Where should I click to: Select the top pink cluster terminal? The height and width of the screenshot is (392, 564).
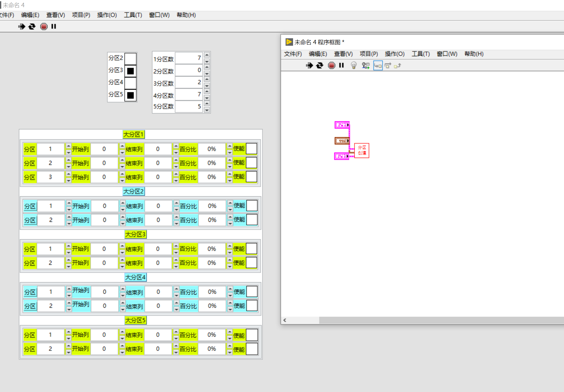pos(342,125)
